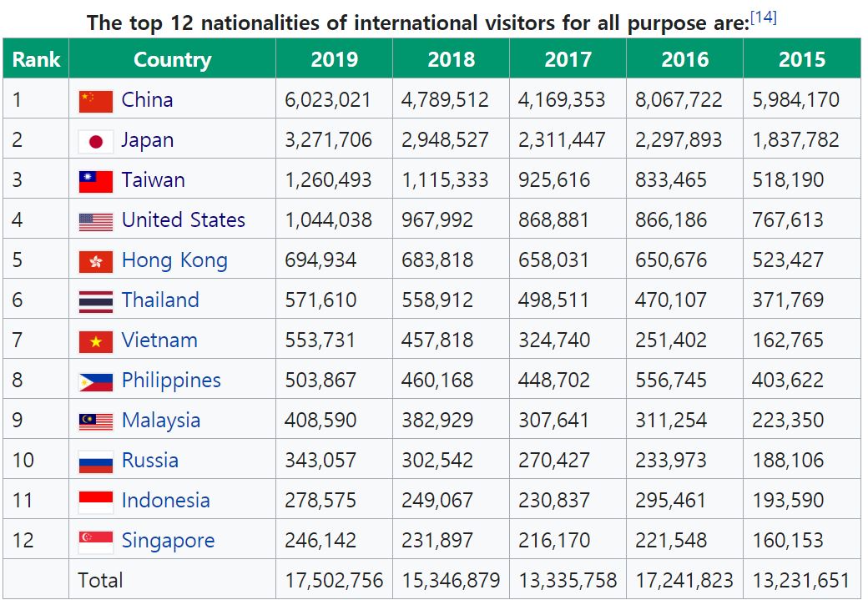Screen dimensions: 868x600
Task: Follow the United States link
Action: (183, 220)
